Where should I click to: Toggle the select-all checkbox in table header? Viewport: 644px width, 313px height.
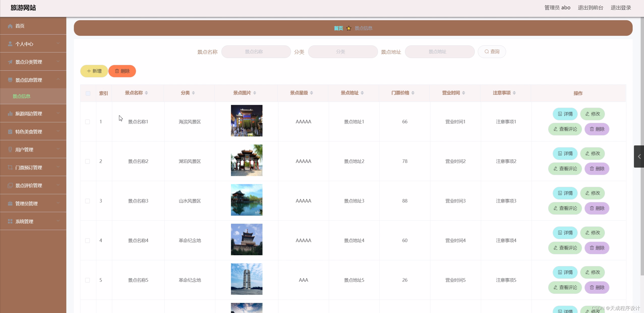[x=88, y=93]
